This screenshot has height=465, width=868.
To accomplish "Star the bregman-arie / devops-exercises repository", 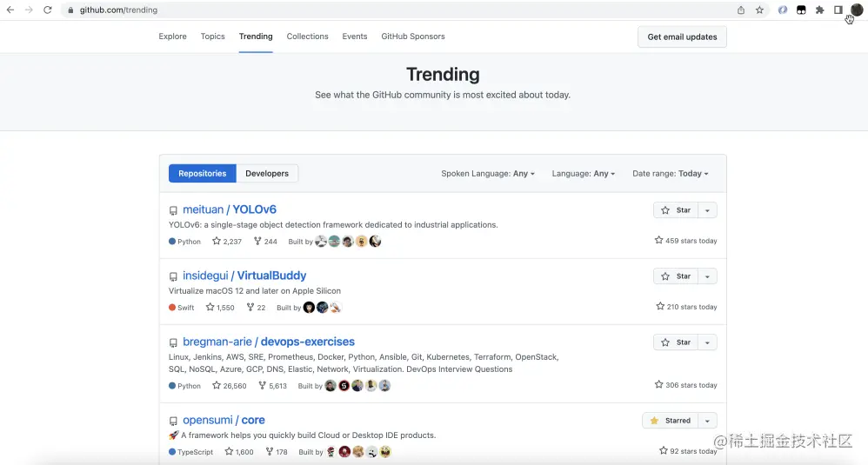I will click(x=676, y=342).
